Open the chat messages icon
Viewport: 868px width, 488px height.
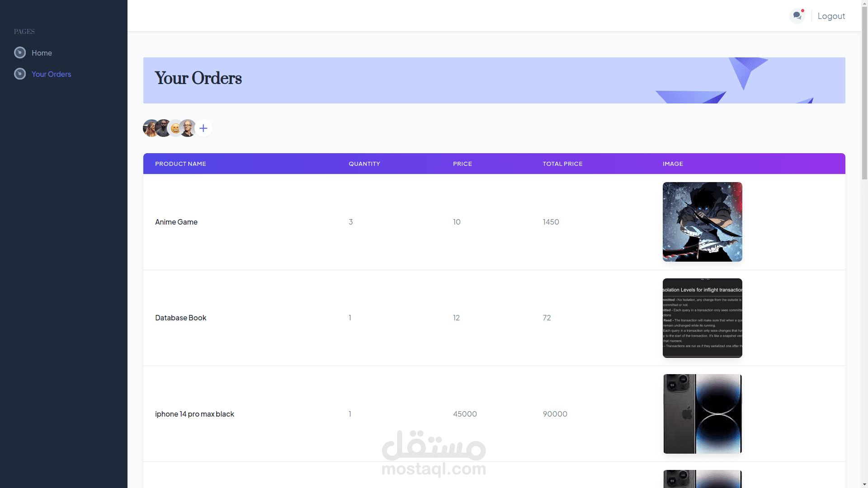coord(797,16)
